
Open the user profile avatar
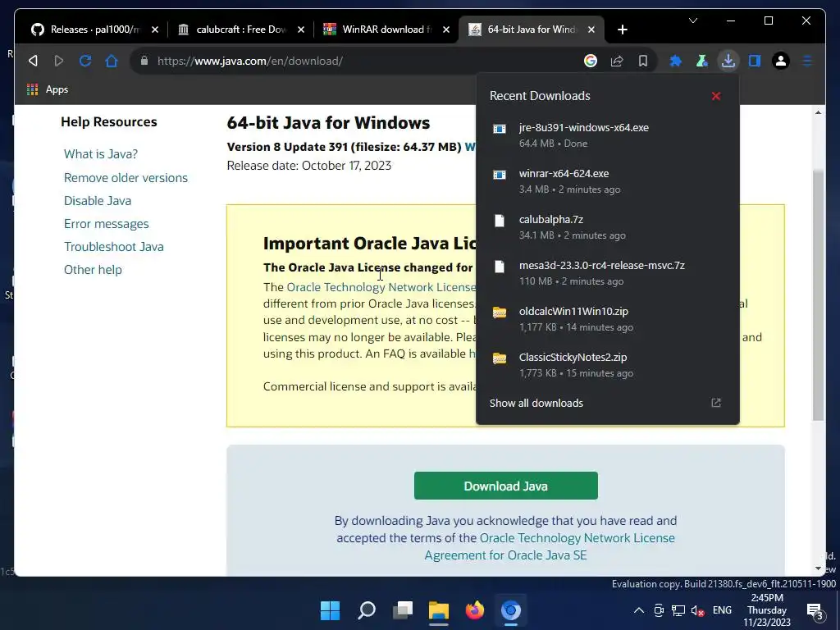click(781, 61)
